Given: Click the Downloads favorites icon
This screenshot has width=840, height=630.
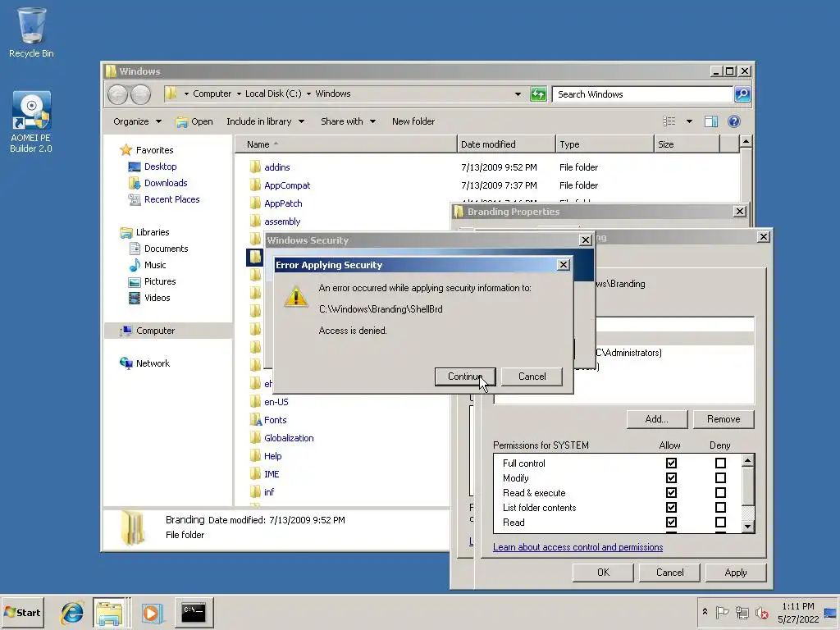Looking at the screenshot, I should coord(135,183).
